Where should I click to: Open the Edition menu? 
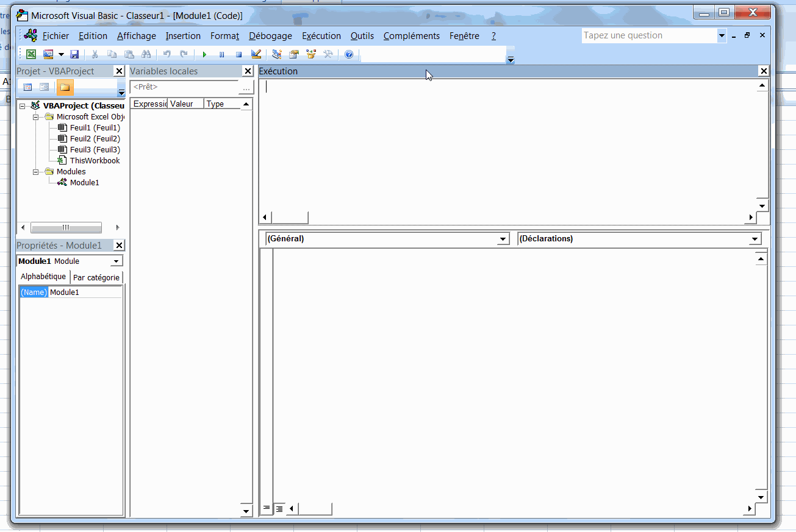[93, 36]
